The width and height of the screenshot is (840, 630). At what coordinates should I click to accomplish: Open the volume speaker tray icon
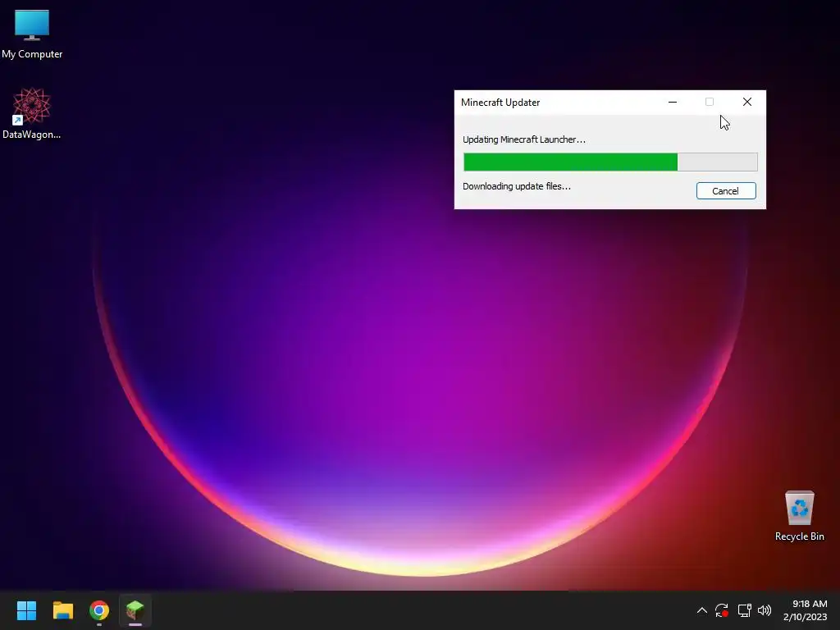(x=765, y=610)
